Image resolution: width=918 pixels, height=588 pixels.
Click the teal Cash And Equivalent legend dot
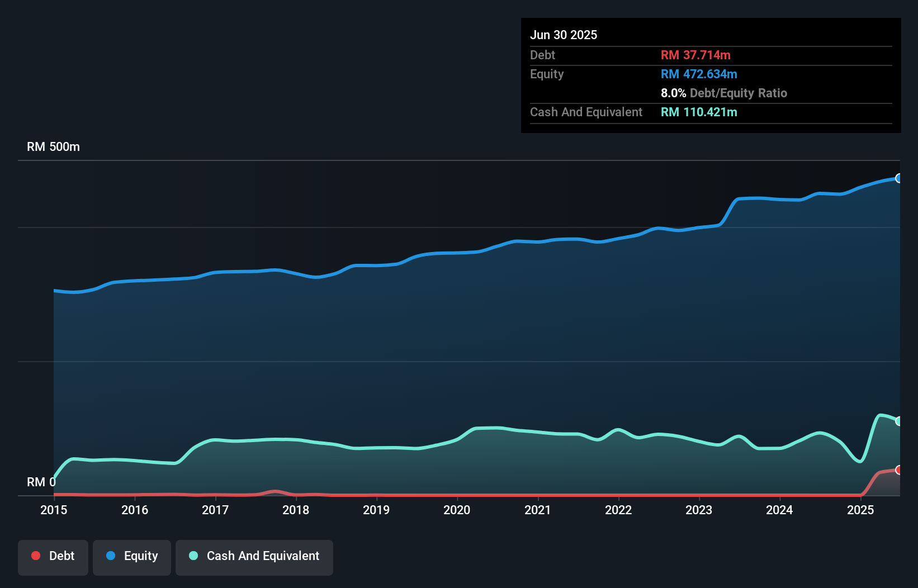pos(193,556)
